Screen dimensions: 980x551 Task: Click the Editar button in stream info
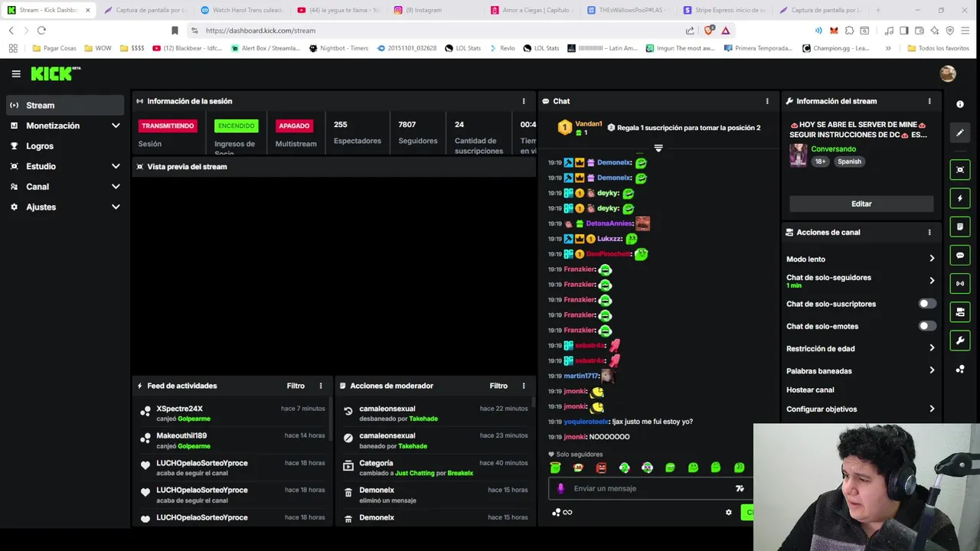tap(861, 204)
